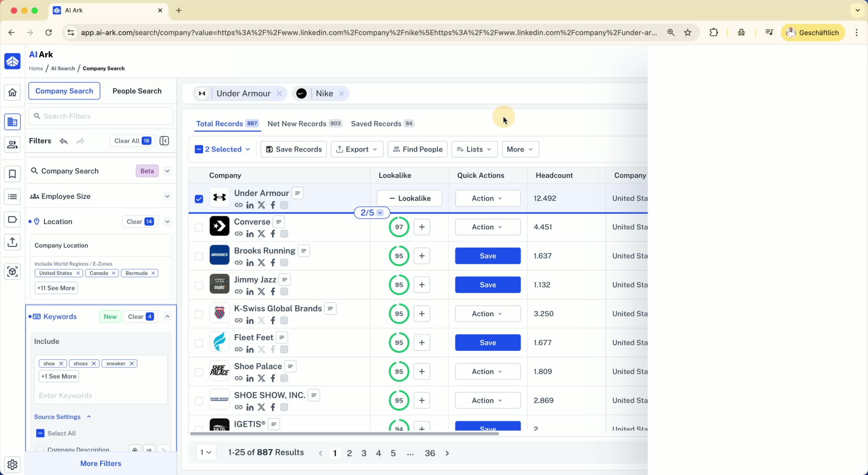
Task: Click More Filters link
Action: coord(100,463)
